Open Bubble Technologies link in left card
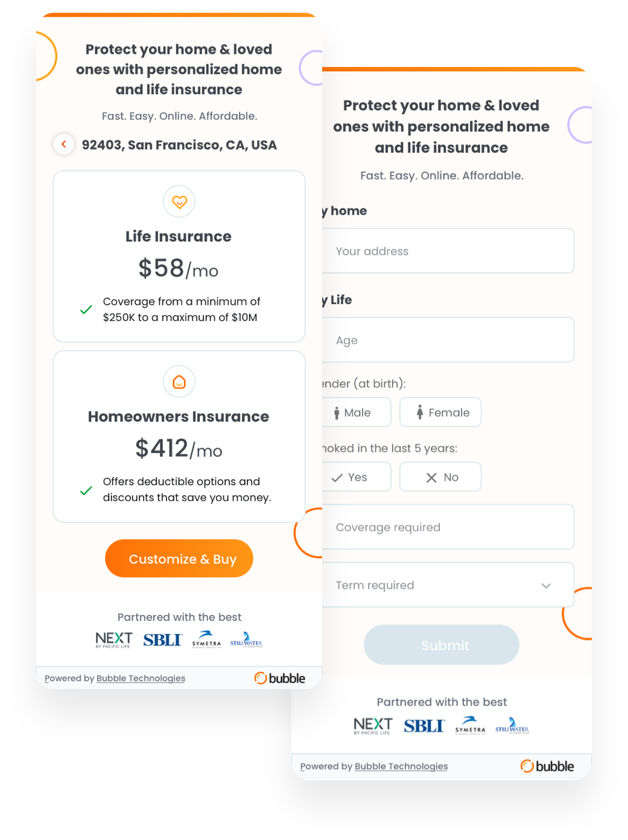The image size is (628, 840). [141, 678]
